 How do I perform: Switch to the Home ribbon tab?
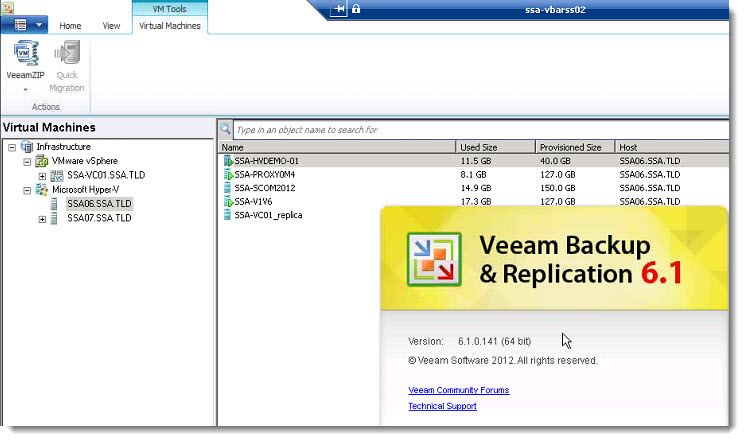(x=70, y=26)
